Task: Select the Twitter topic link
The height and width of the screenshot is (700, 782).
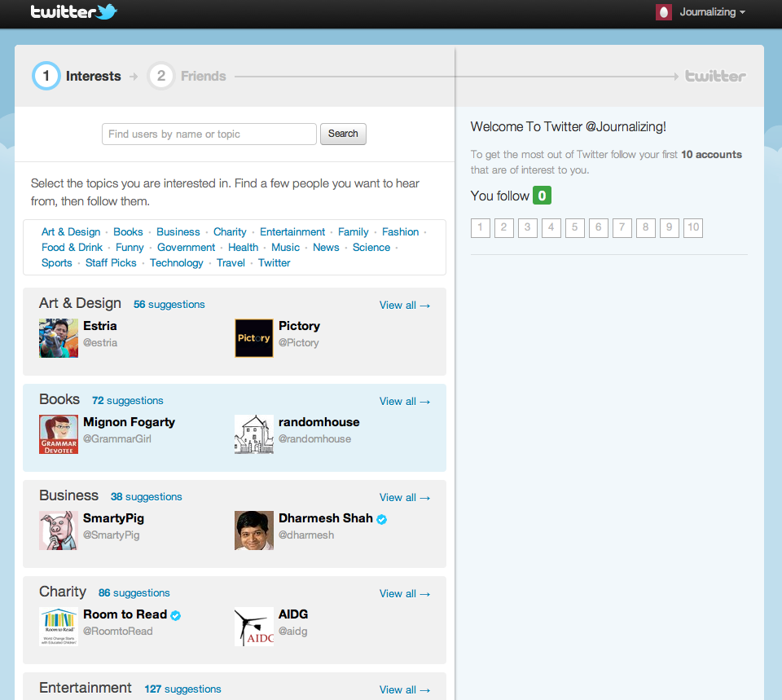Action: (275, 263)
